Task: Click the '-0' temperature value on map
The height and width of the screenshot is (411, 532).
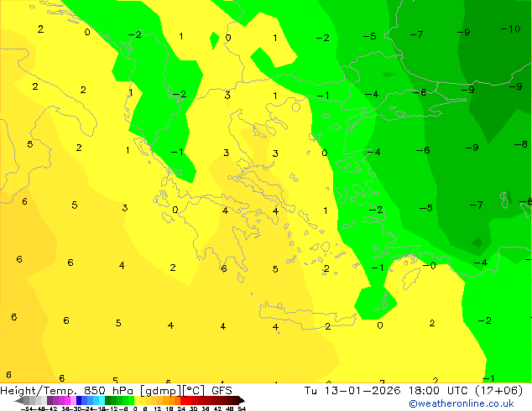Action: pos(429,266)
